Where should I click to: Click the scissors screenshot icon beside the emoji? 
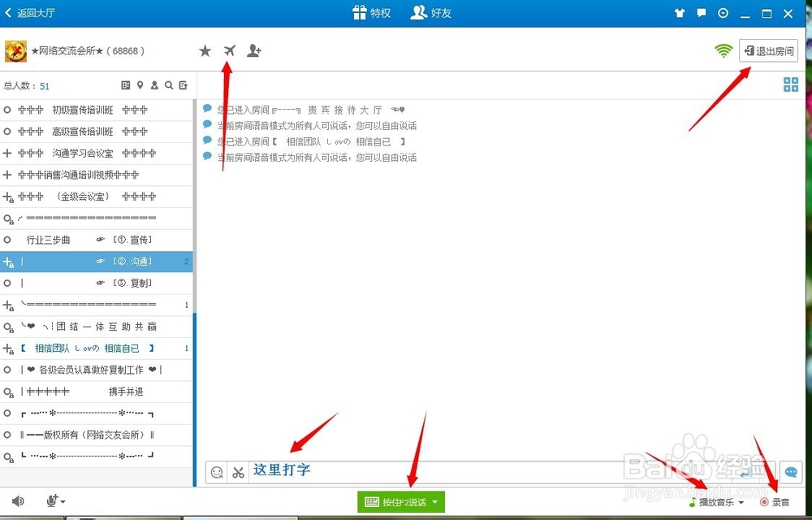[239, 472]
